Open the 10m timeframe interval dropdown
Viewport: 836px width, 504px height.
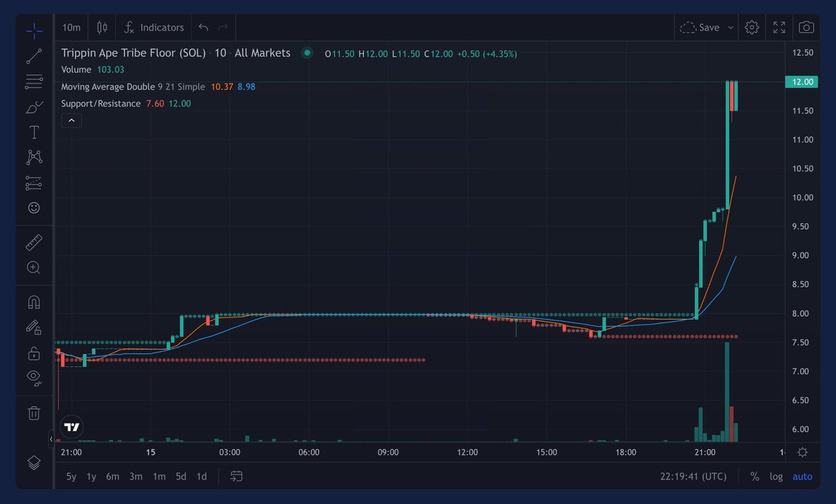(x=70, y=27)
